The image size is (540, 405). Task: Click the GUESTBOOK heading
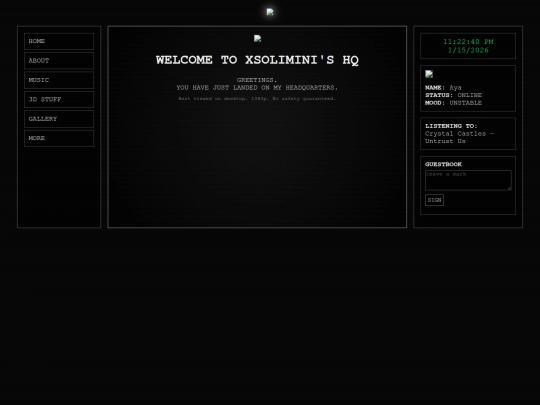[x=443, y=164]
